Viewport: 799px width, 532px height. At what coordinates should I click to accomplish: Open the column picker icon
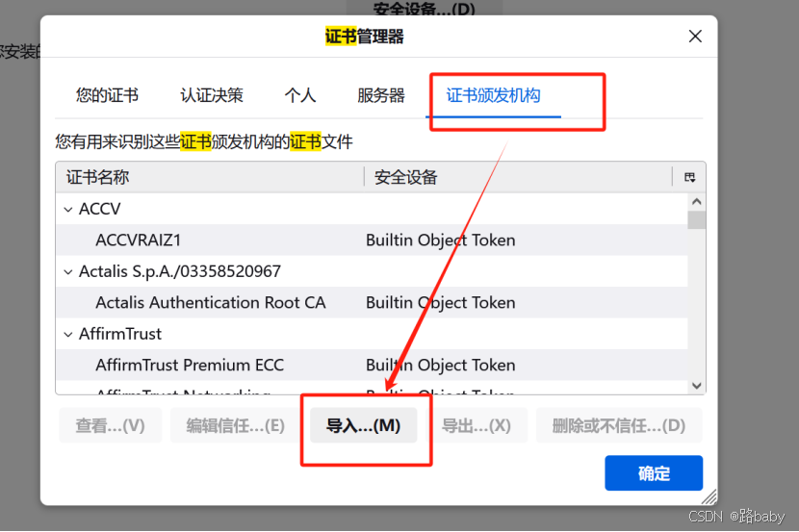689,177
